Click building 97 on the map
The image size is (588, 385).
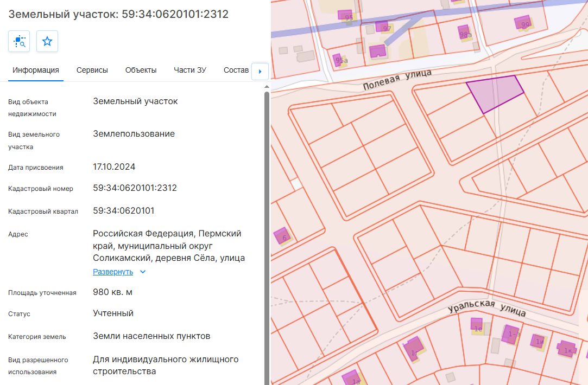click(382, 27)
